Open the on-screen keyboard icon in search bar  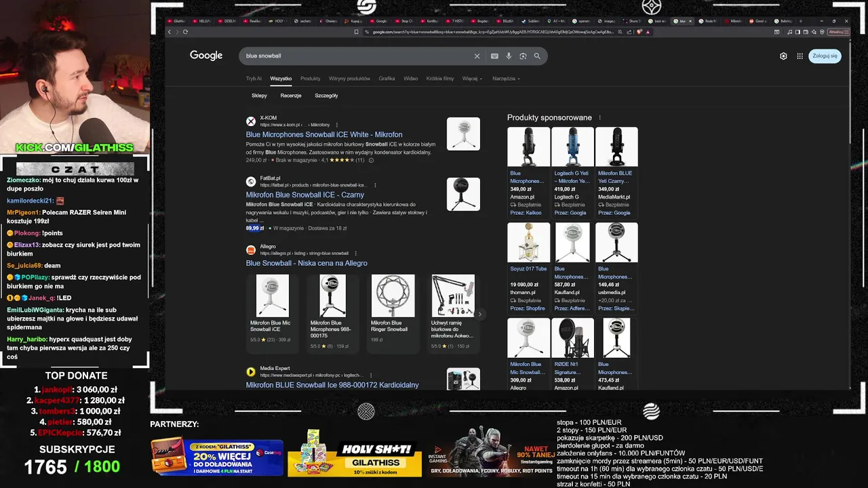click(x=494, y=56)
